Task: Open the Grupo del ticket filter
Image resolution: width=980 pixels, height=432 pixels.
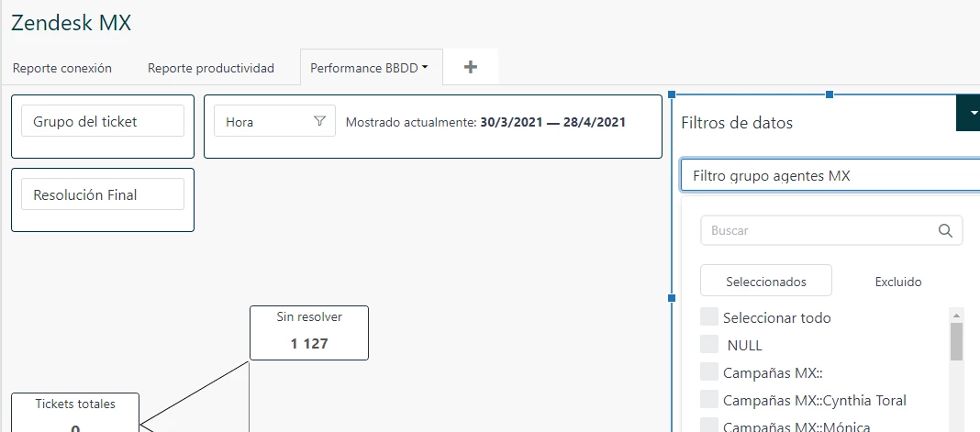Action: pos(103,120)
